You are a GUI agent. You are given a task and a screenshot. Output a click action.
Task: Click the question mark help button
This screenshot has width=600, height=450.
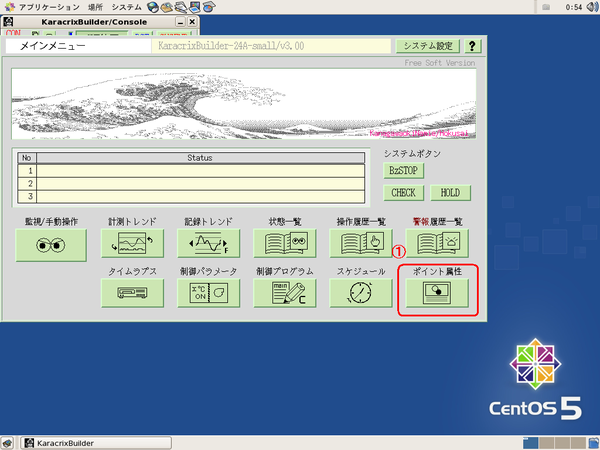pos(472,46)
